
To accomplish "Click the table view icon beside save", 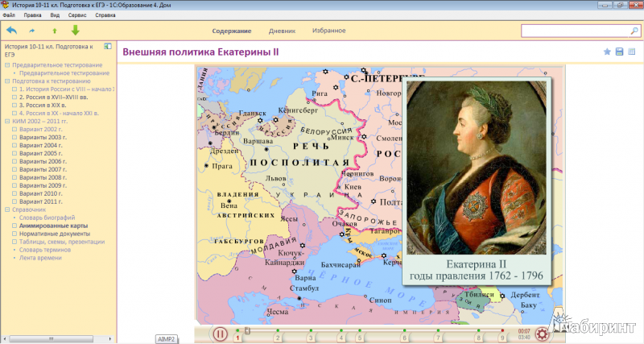I will pyautogui.click(x=632, y=52).
